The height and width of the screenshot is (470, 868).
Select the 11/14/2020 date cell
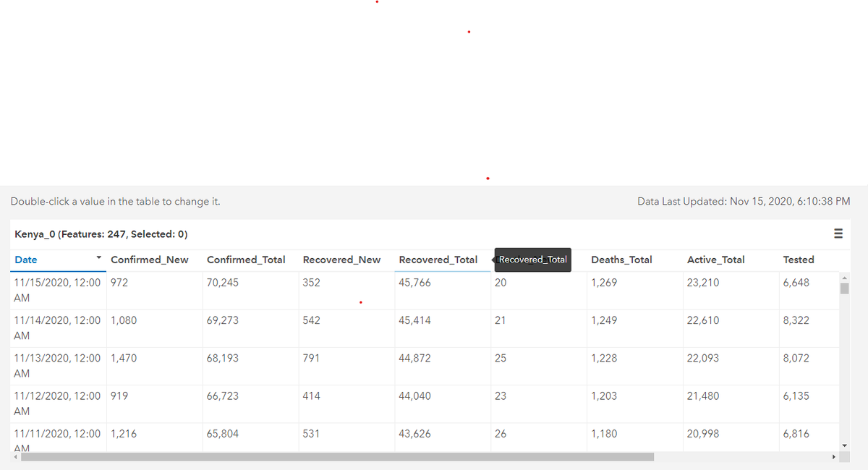click(58, 328)
